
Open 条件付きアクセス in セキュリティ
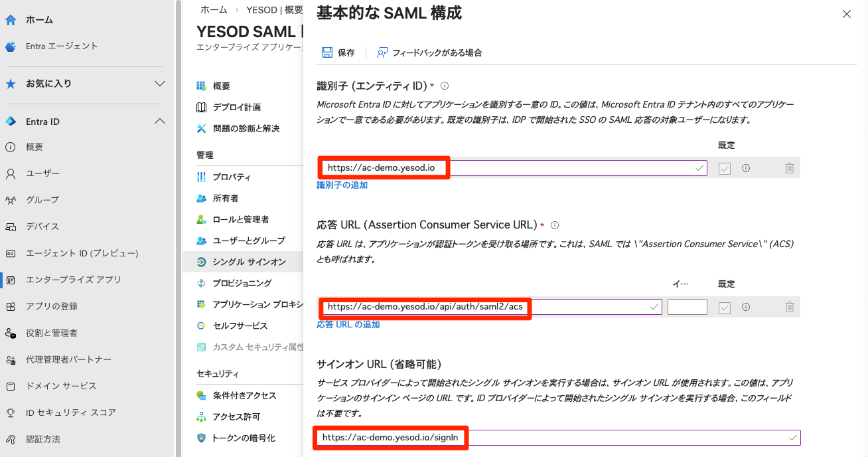(245, 396)
